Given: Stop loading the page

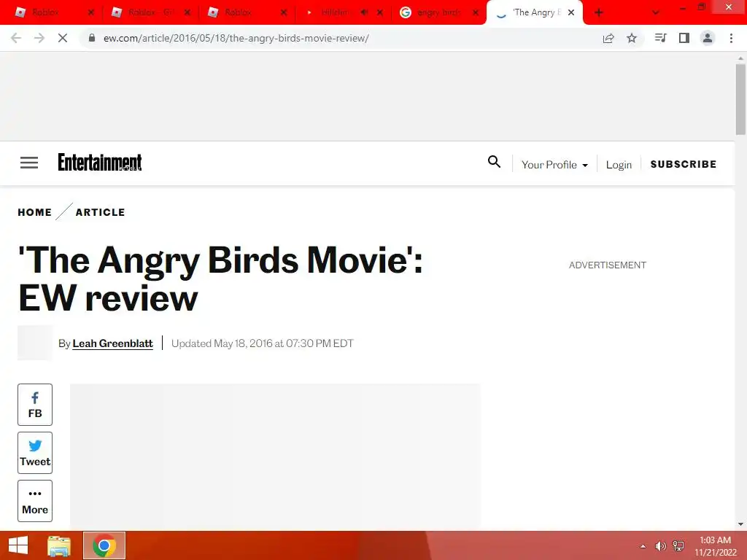Looking at the screenshot, I should [63, 38].
